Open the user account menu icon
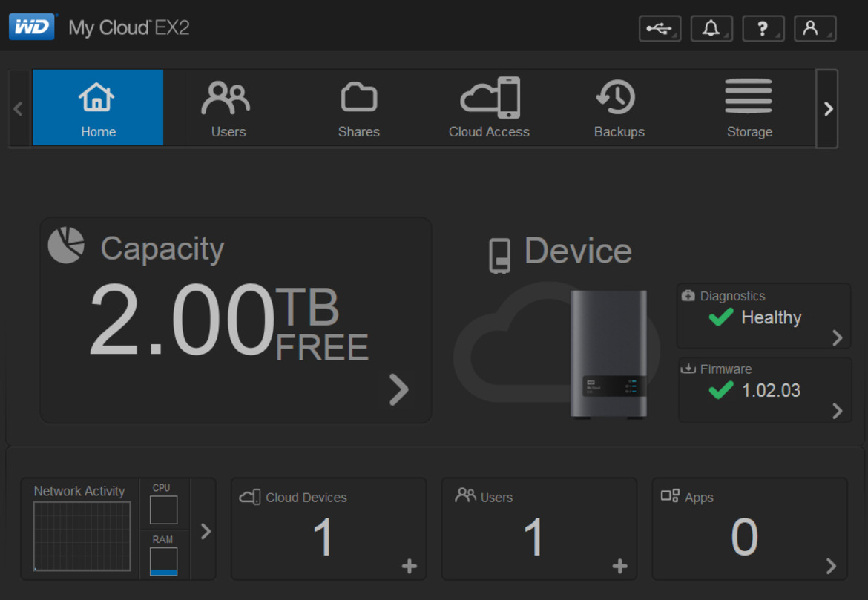 pos(815,28)
